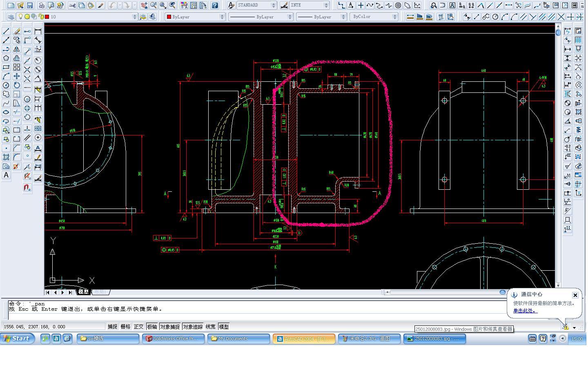Expand the undo history dropdown arrow

click(x=120, y=5)
